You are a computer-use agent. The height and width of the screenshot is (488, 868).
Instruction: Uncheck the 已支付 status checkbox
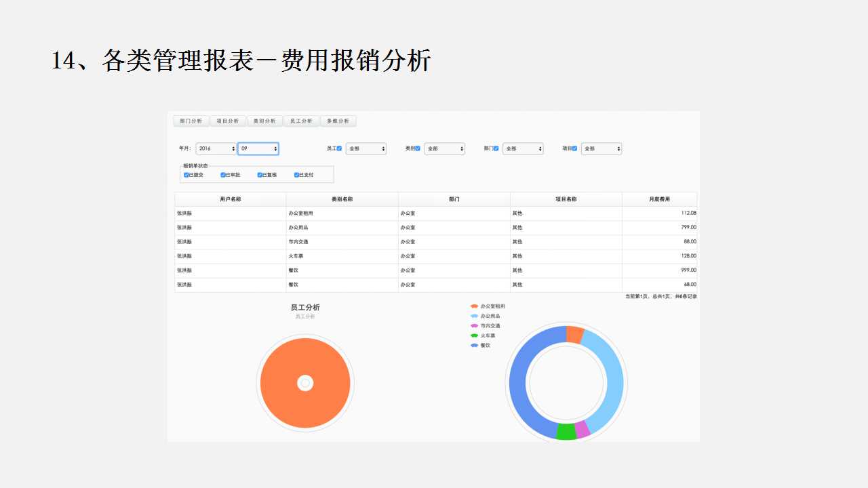[x=296, y=175]
